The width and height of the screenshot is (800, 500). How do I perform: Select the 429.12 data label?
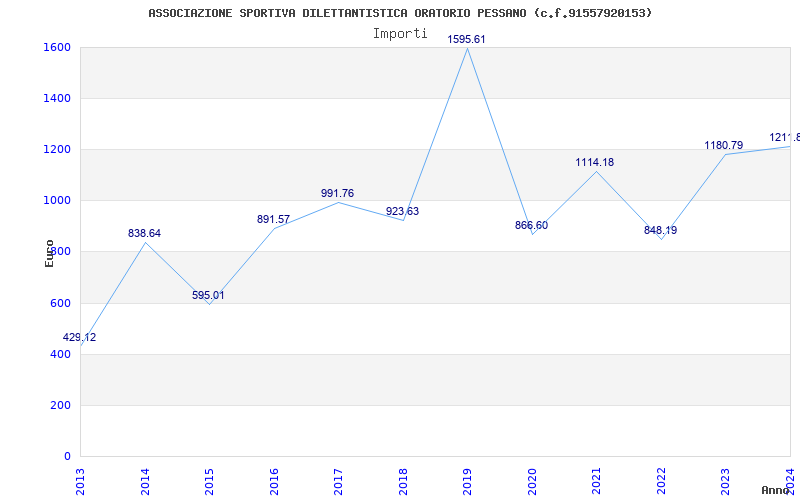tap(79, 337)
